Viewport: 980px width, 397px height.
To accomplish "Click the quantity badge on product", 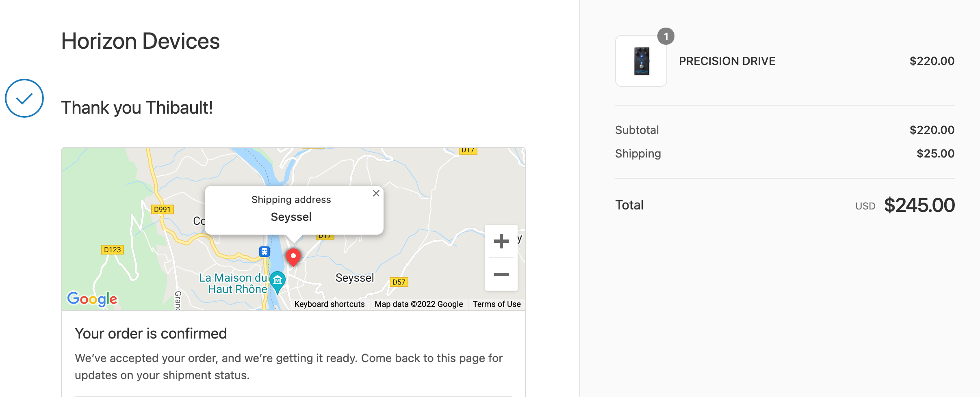I will click(666, 37).
